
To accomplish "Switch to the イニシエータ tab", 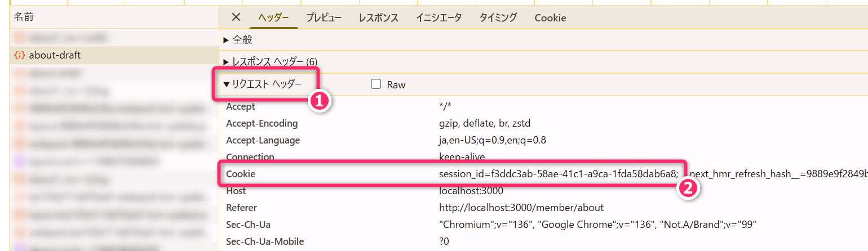I will (x=439, y=17).
